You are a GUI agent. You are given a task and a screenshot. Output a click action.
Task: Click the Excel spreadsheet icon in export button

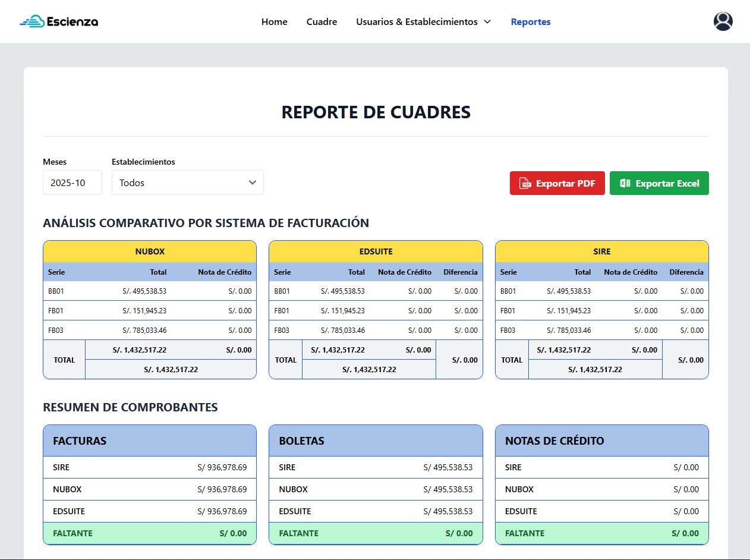click(625, 183)
